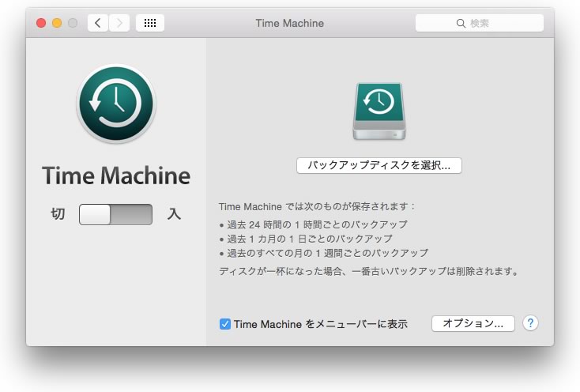
Task: Click the Time Machine をメニューバーに表示 label
Action: pos(321,324)
